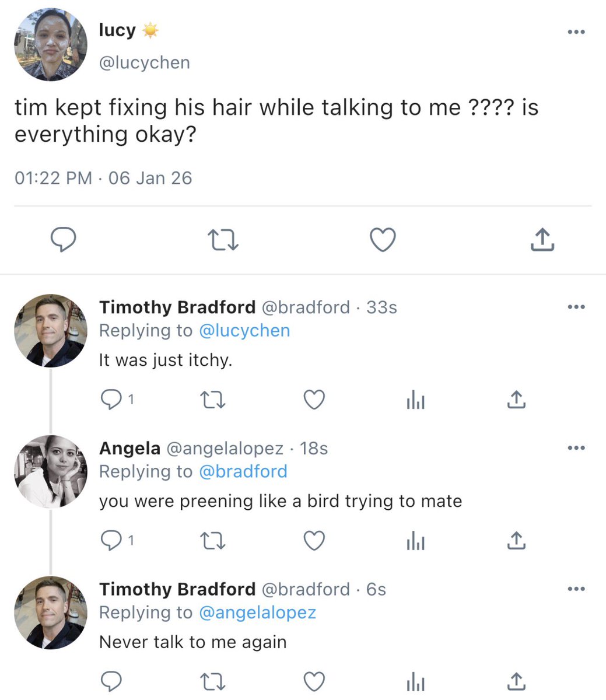Retweet Angela's preening bird reply
The image size is (606, 700).
click(x=212, y=541)
